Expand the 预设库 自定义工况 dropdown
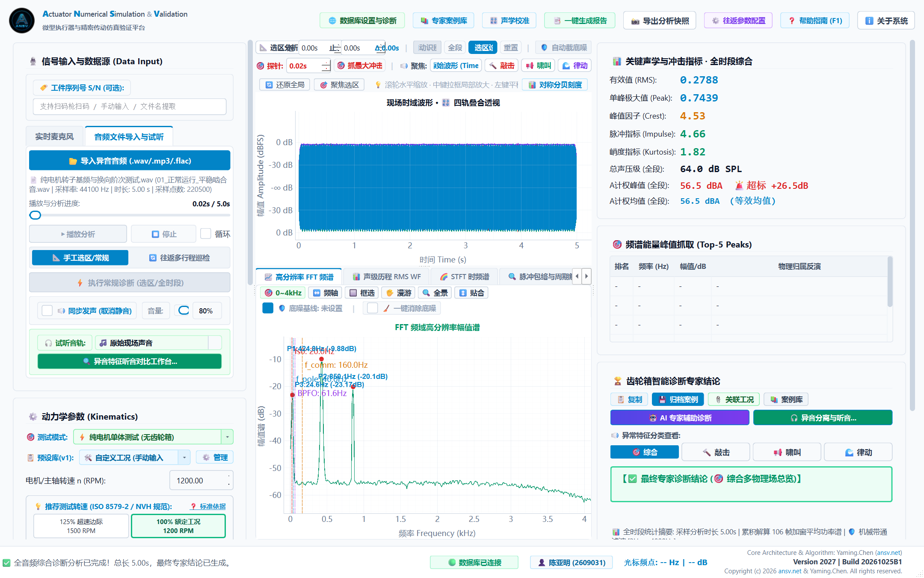The height and width of the screenshot is (578, 924). pyautogui.click(x=135, y=457)
